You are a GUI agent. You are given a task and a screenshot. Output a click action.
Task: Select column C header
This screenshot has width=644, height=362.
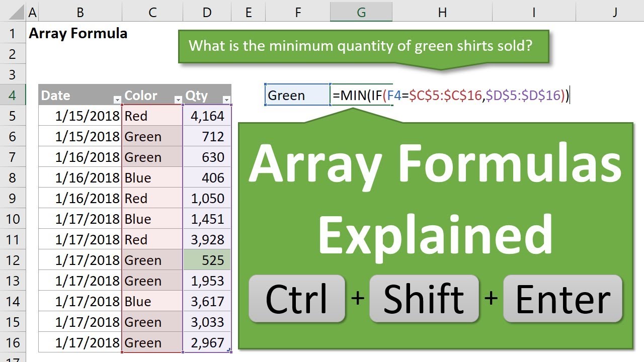pos(152,13)
